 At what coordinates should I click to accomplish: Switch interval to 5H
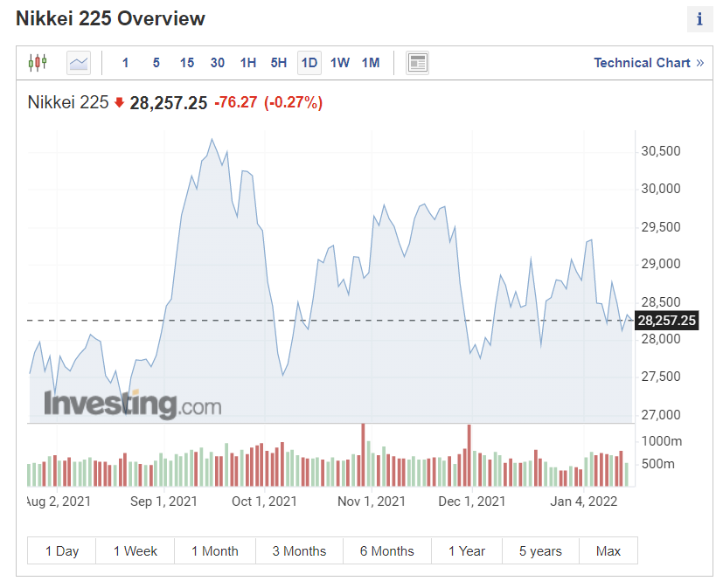[x=279, y=63]
